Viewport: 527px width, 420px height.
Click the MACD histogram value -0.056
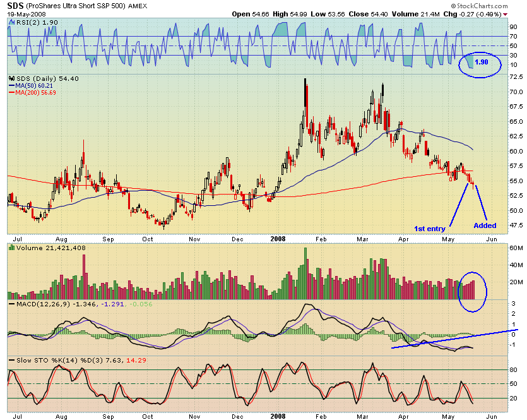point(140,304)
